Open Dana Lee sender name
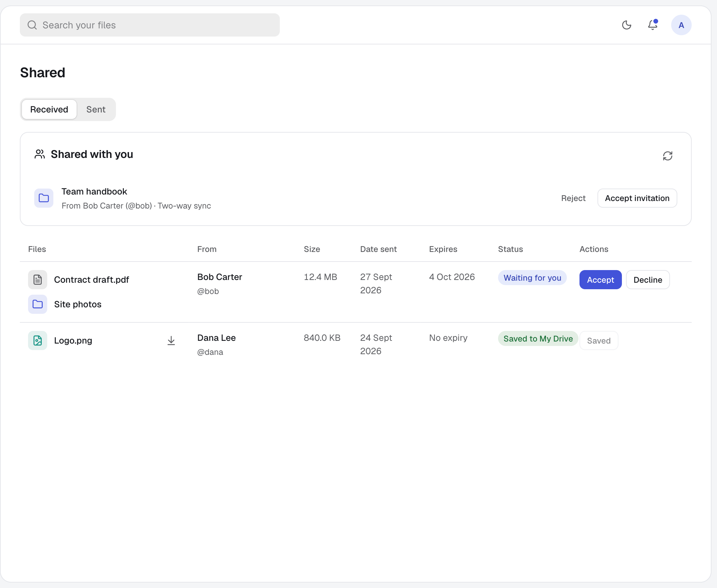 (x=217, y=338)
